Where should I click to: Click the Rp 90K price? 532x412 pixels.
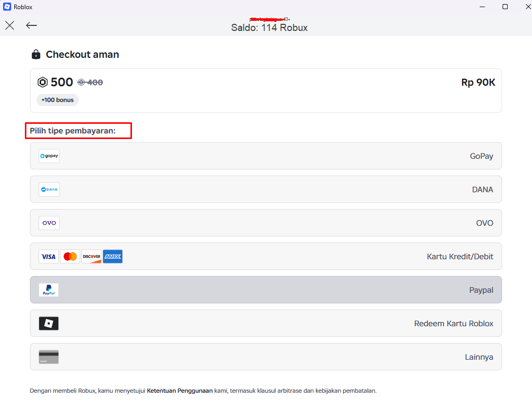point(478,82)
